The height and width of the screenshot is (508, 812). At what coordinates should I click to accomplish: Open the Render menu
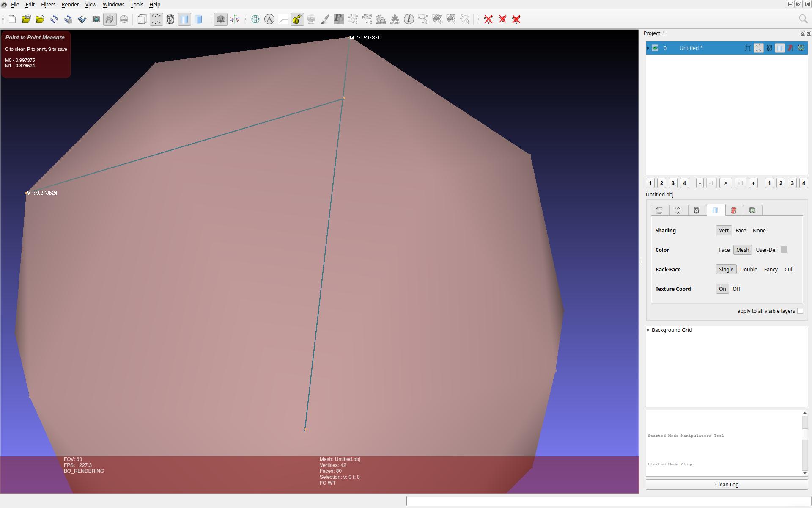pos(70,4)
